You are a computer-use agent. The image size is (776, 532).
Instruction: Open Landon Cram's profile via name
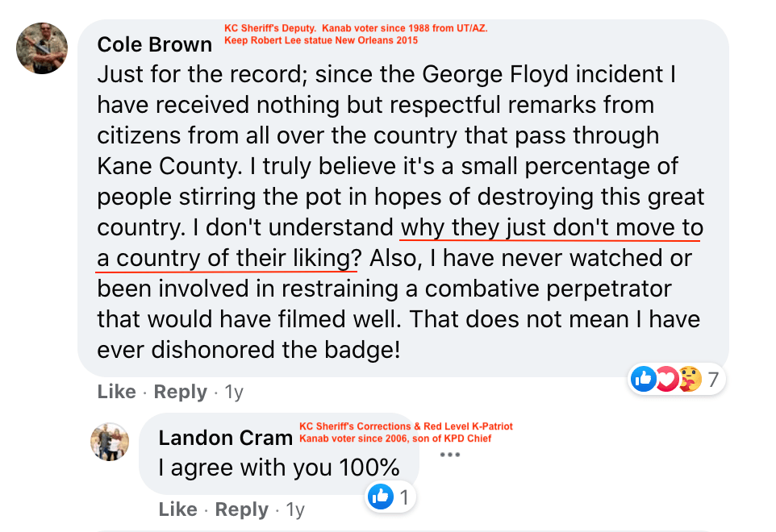point(225,438)
